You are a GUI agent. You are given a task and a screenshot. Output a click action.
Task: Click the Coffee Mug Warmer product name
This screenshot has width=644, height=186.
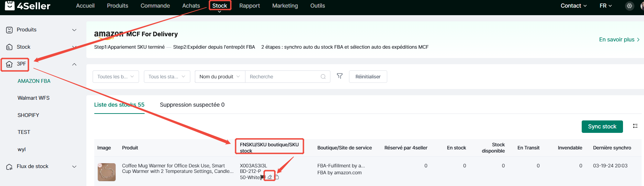tap(178, 168)
